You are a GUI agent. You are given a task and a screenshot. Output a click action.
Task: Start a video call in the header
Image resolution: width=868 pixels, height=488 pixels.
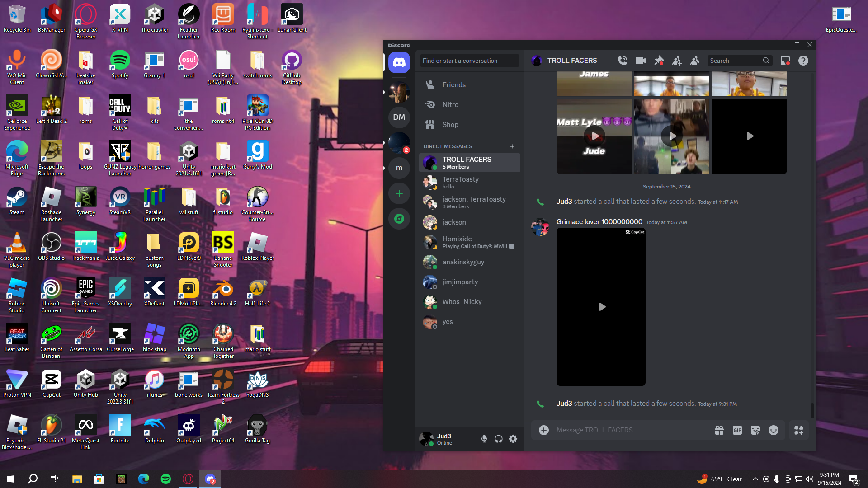pos(640,61)
